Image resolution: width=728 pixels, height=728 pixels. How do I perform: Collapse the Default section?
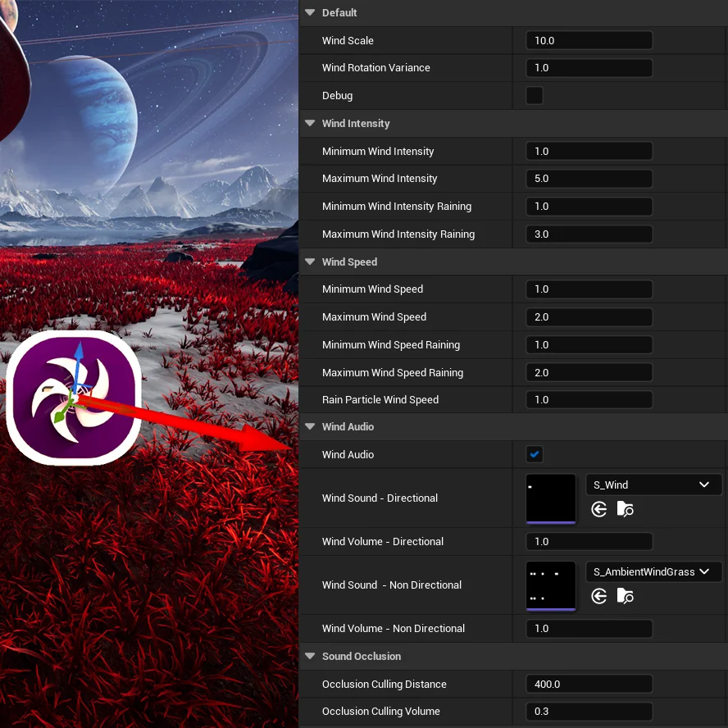tap(310, 13)
